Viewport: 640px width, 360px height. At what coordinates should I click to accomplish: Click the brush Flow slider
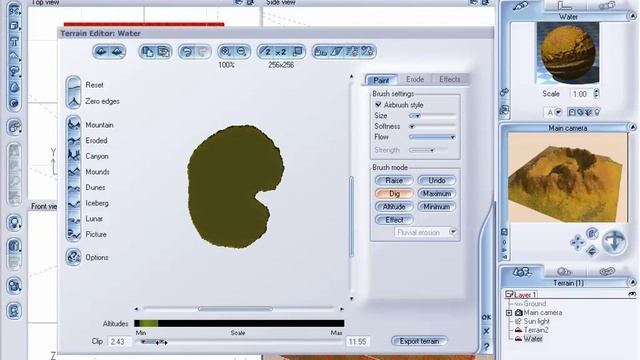[432, 137]
